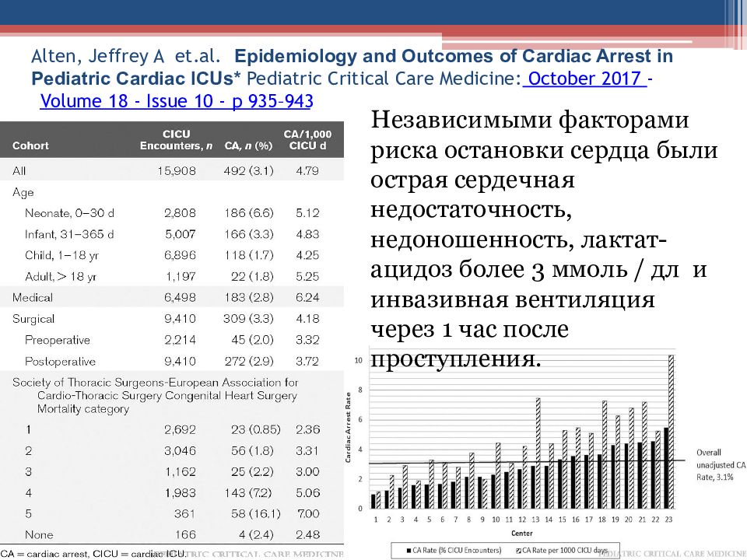
Task: Open the "October 2017" journal issue link
Action: click(584, 79)
